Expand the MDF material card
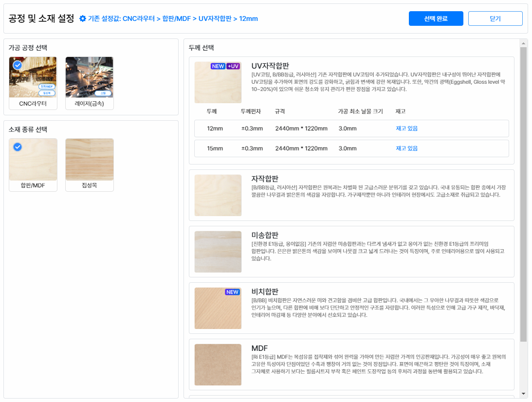Viewport: 532px width, 402px height. pyautogui.click(x=351, y=365)
